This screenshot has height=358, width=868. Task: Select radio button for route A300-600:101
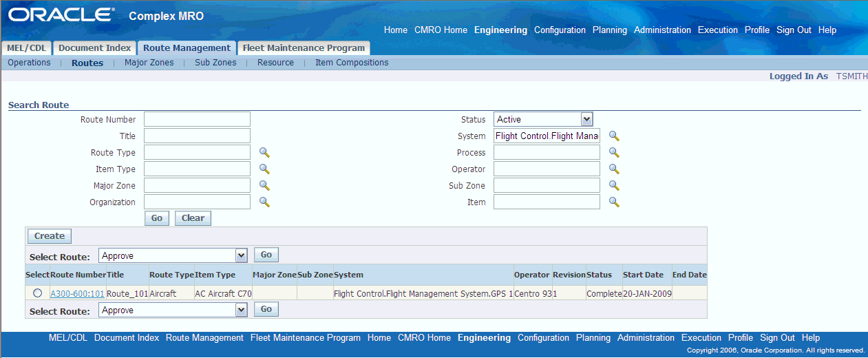(37, 293)
